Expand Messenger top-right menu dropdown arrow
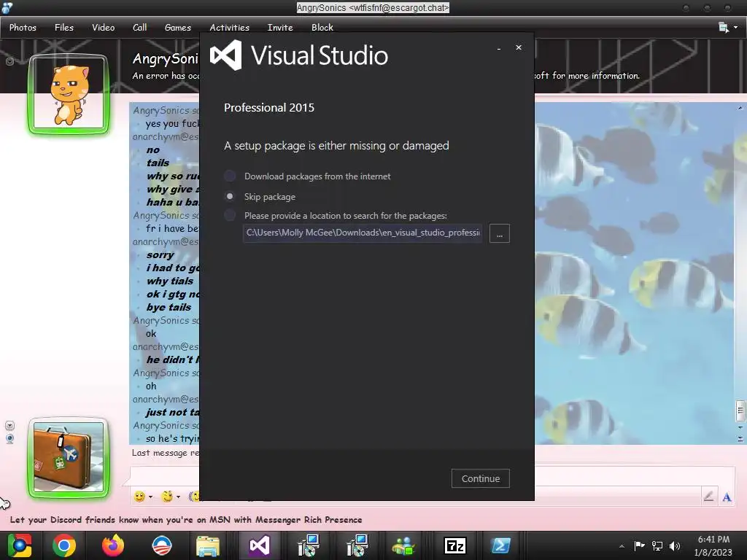Image resolution: width=747 pixels, height=560 pixels. click(736, 28)
